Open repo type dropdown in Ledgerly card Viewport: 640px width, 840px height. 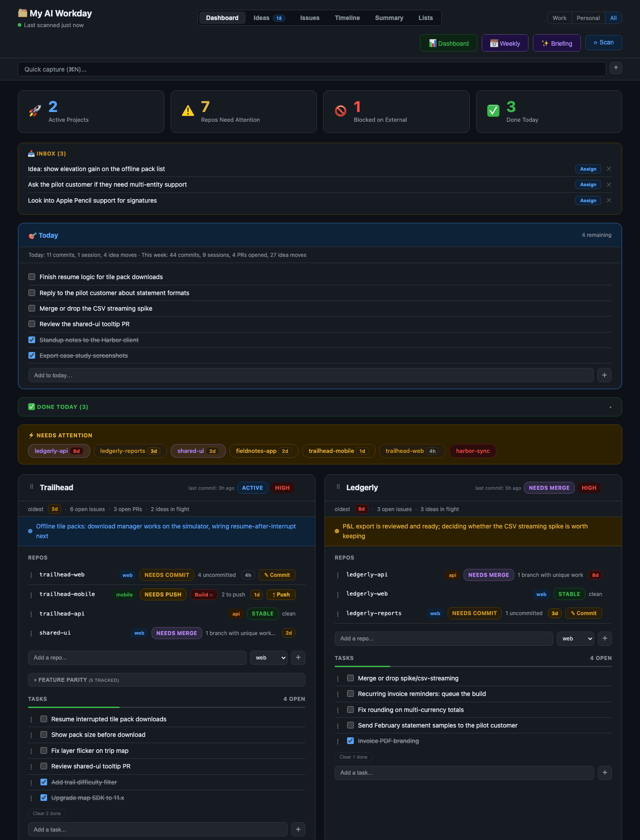pyautogui.click(x=576, y=639)
